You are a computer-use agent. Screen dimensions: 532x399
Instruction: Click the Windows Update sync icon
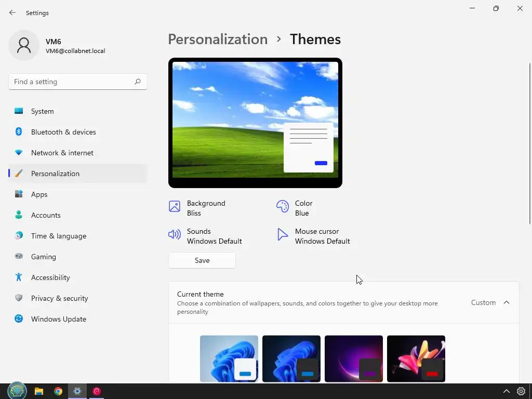19,318
